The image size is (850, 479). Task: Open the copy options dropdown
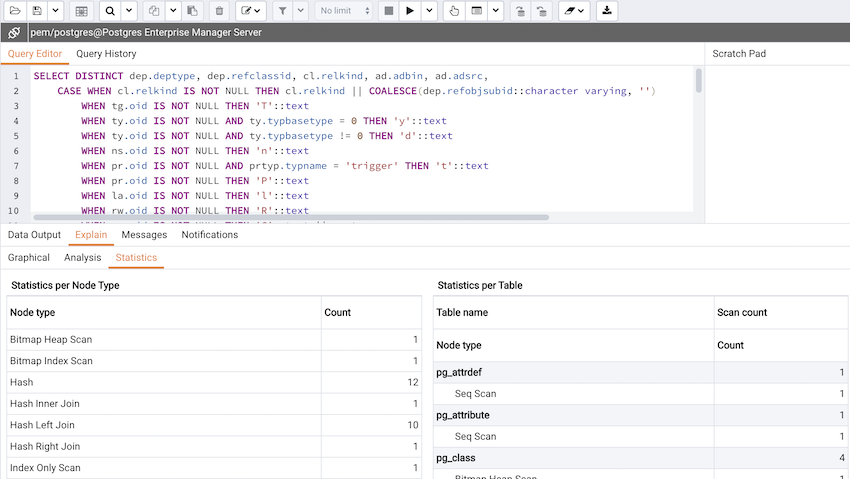pos(173,11)
